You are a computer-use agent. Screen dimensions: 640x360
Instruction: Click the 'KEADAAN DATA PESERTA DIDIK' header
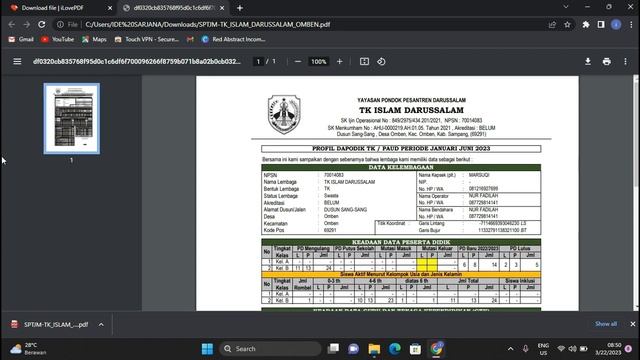point(401,242)
